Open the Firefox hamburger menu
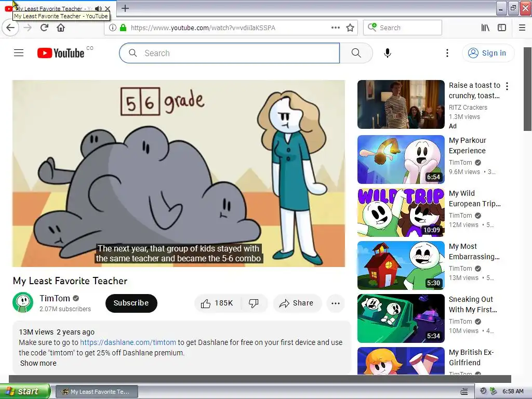Image resolution: width=532 pixels, height=399 pixels. (x=522, y=28)
